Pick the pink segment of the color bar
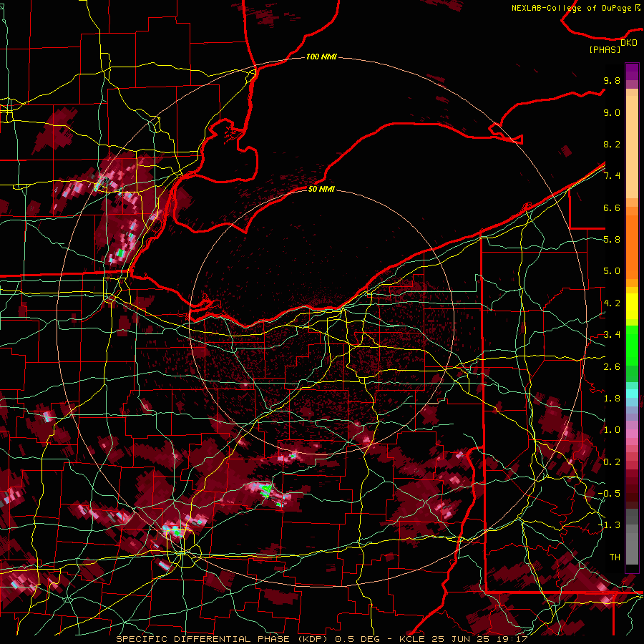 pyautogui.click(x=632, y=434)
